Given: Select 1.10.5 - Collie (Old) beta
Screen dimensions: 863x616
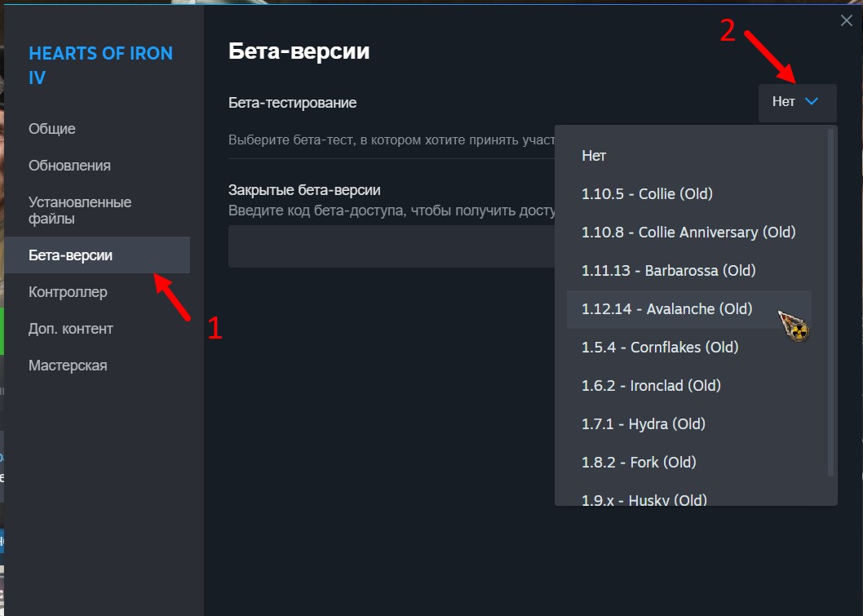Looking at the screenshot, I should click(x=689, y=193).
